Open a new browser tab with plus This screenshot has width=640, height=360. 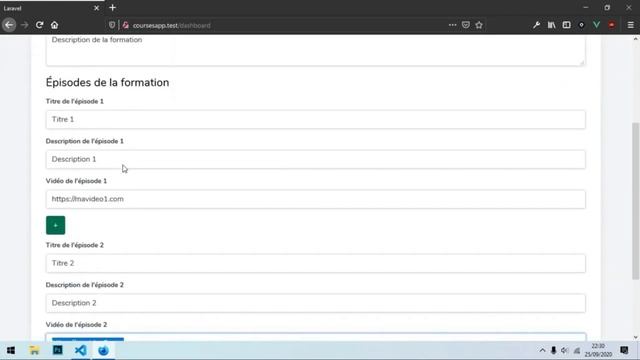[x=113, y=8]
